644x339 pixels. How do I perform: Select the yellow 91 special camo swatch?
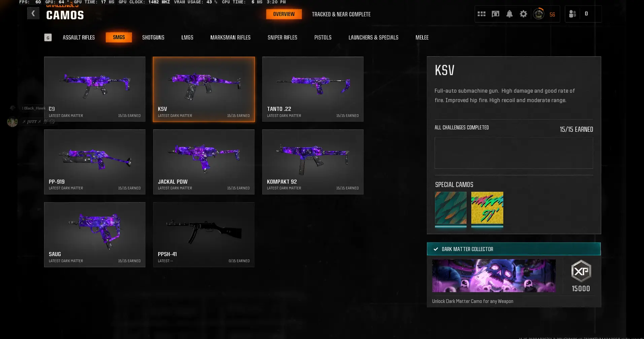[487, 208]
